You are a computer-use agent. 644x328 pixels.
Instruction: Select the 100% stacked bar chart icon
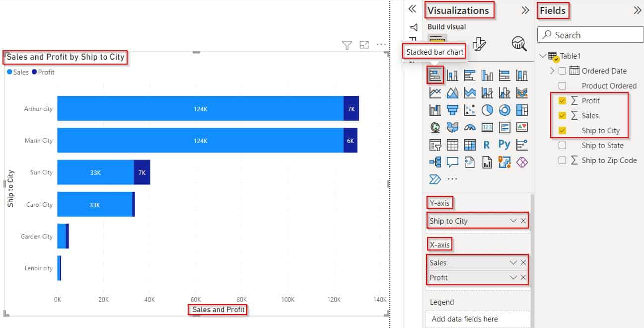pyautogui.click(x=504, y=75)
